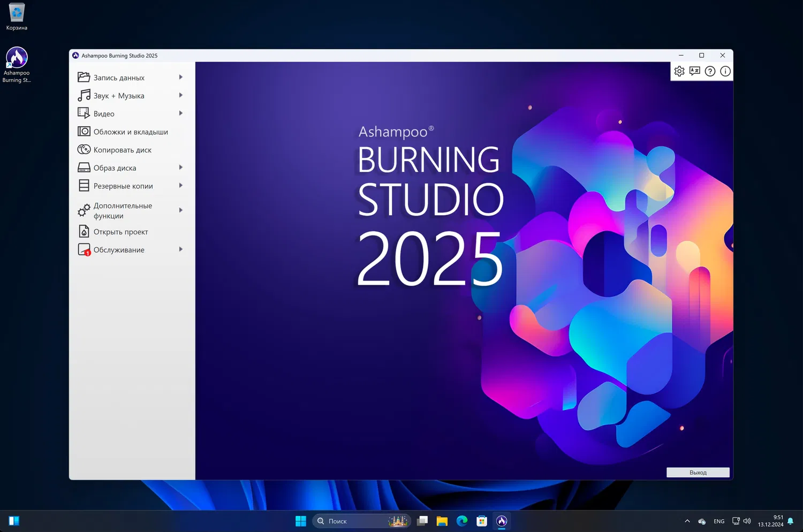
Task: Switch input language via ENG indicator
Action: 719,521
